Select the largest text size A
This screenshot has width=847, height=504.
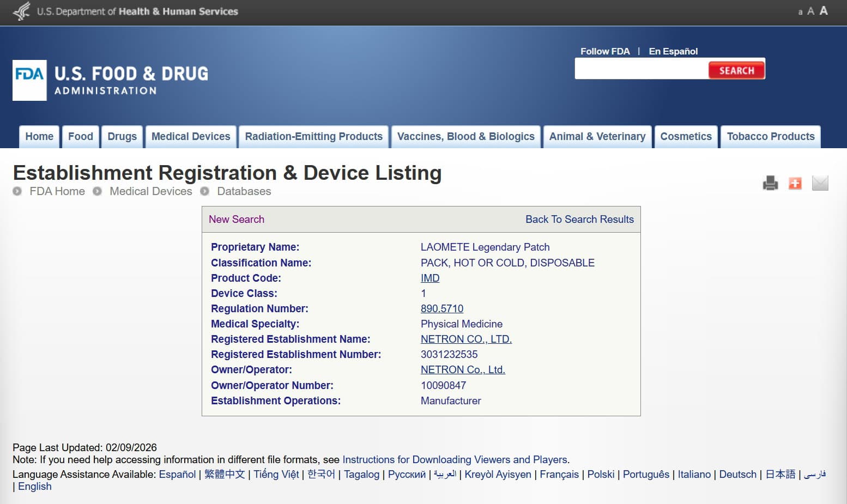824,10
